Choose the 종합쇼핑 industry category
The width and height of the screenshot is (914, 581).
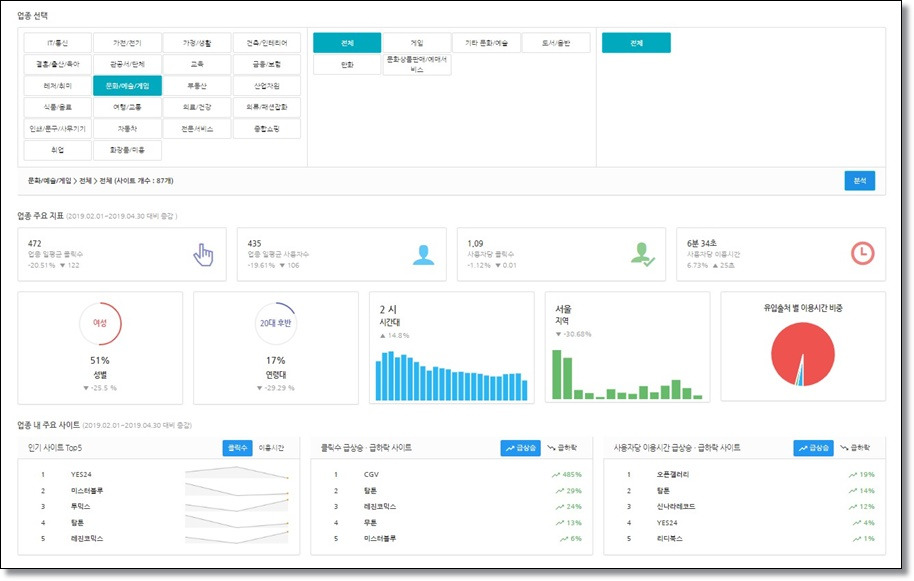(267, 129)
